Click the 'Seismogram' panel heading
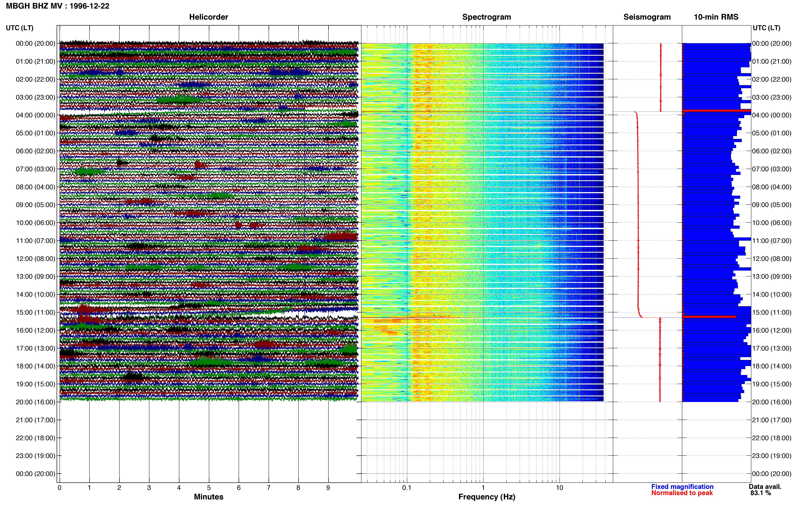Viewport: 812px width, 508px height. point(647,17)
